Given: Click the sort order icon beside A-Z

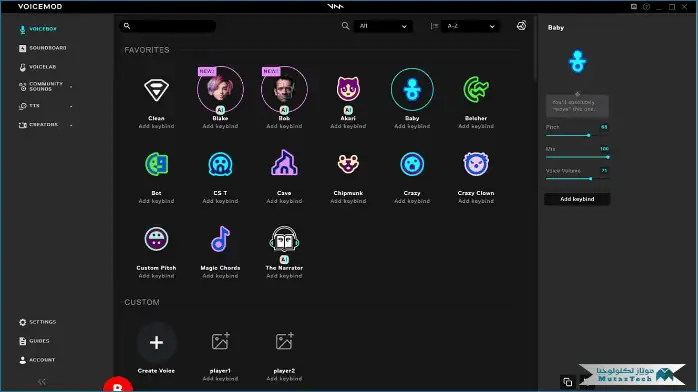Looking at the screenshot, I should pos(434,26).
